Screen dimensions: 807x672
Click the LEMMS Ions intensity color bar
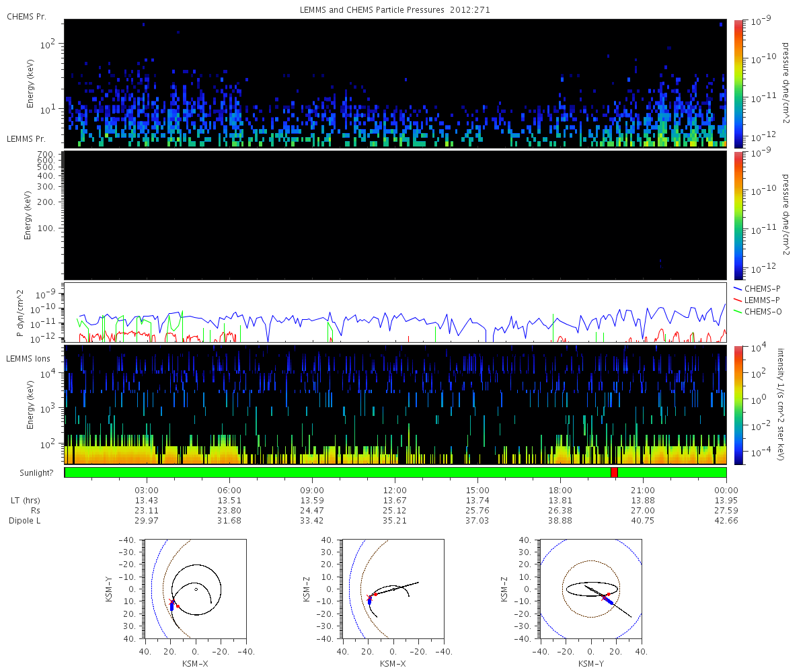[x=738, y=405]
